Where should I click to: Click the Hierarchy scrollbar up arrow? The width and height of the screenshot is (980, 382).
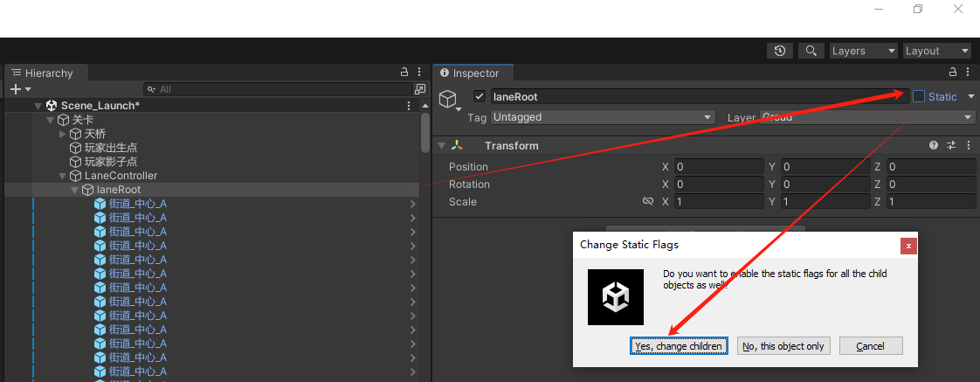click(x=425, y=105)
